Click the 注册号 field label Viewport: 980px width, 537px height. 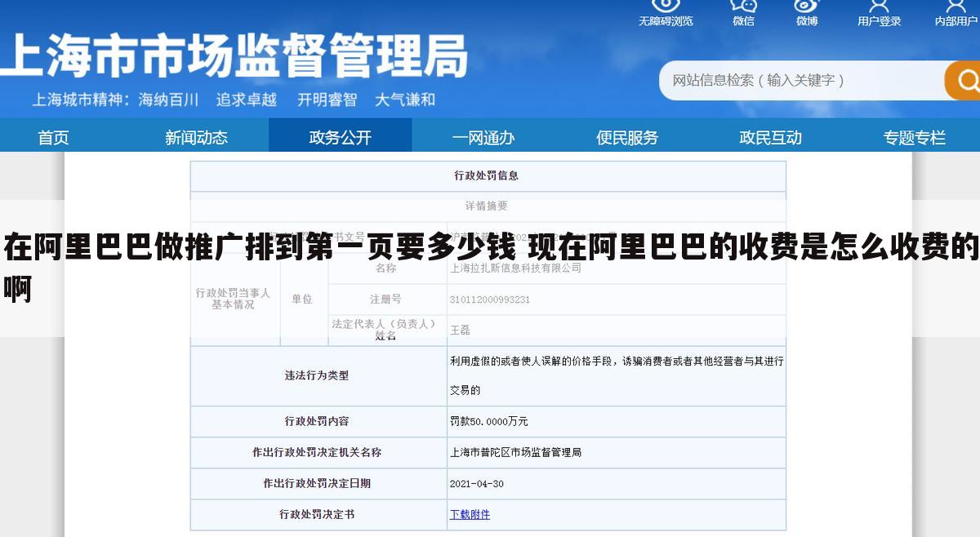(x=385, y=300)
